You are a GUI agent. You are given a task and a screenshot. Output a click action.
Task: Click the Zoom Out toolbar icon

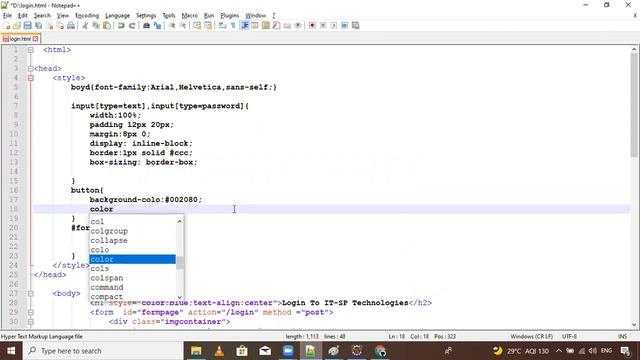point(183,25)
